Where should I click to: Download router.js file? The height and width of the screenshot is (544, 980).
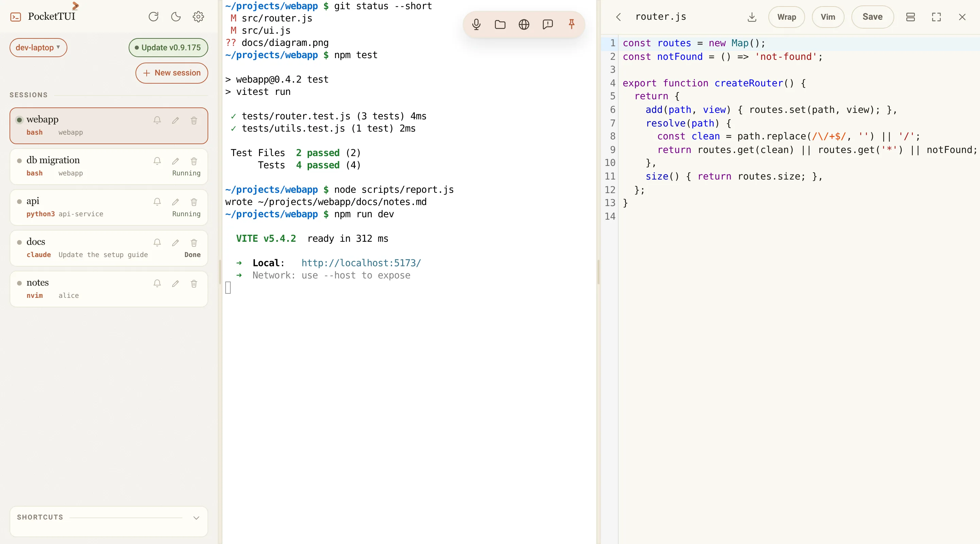click(x=752, y=17)
